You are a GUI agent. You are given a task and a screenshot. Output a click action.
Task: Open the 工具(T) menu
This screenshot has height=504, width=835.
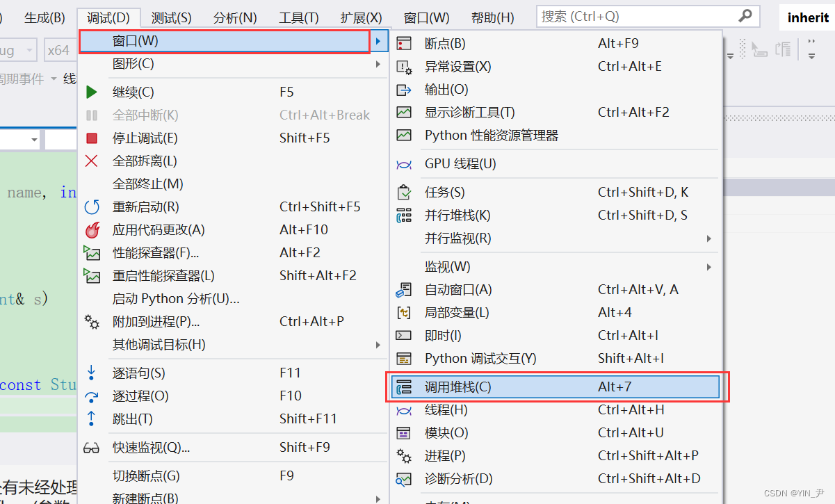(x=299, y=17)
